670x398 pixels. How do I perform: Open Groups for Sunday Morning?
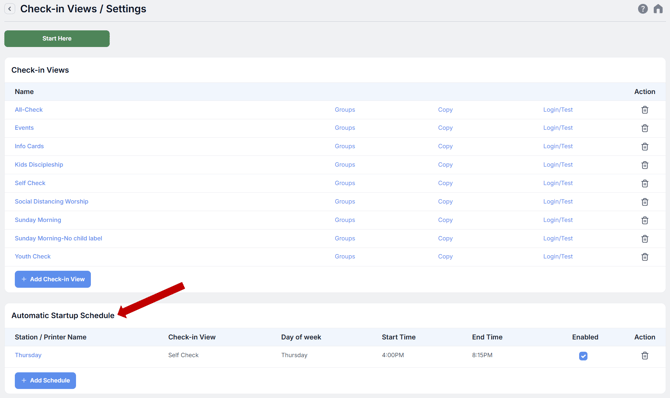click(x=345, y=220)
